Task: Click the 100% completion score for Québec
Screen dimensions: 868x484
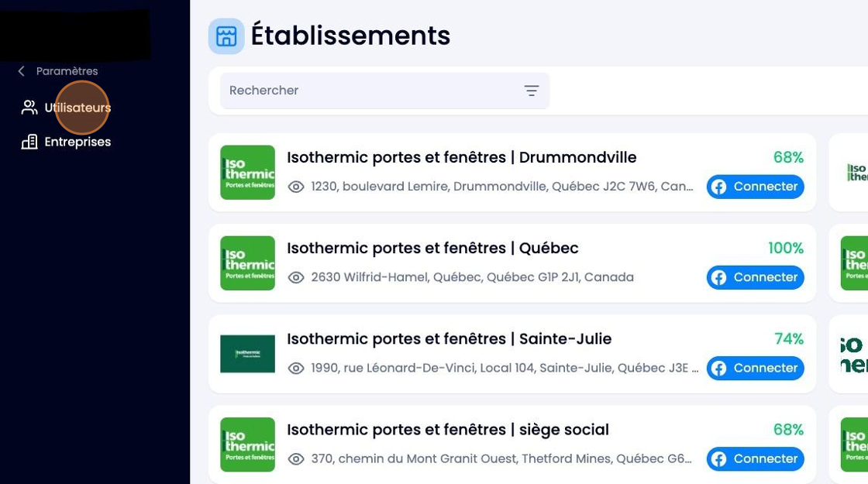Action: (x=787, y=248)
